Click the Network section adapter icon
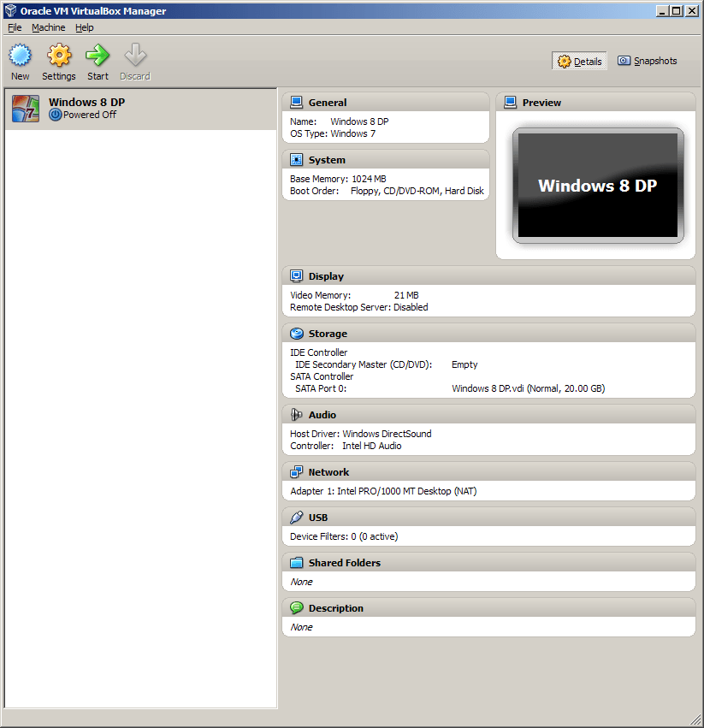This screenshot has width=704, height=728. click(x=296, y=472)
